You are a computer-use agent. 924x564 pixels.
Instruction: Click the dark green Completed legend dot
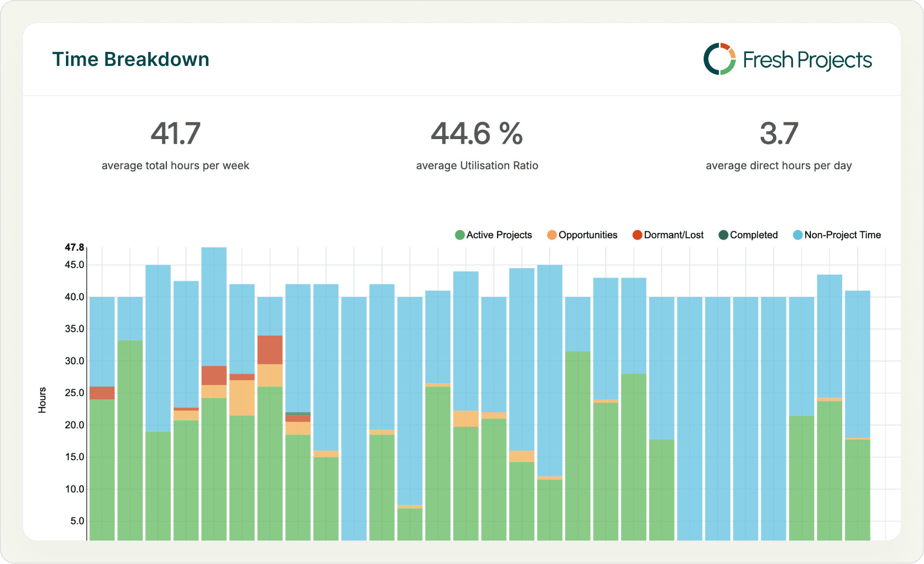(723, 235)
